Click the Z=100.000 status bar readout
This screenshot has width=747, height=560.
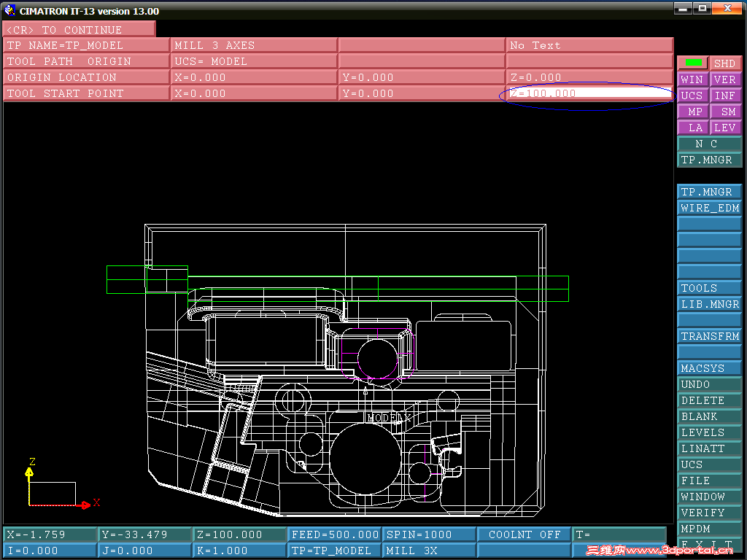pos(239,534)
